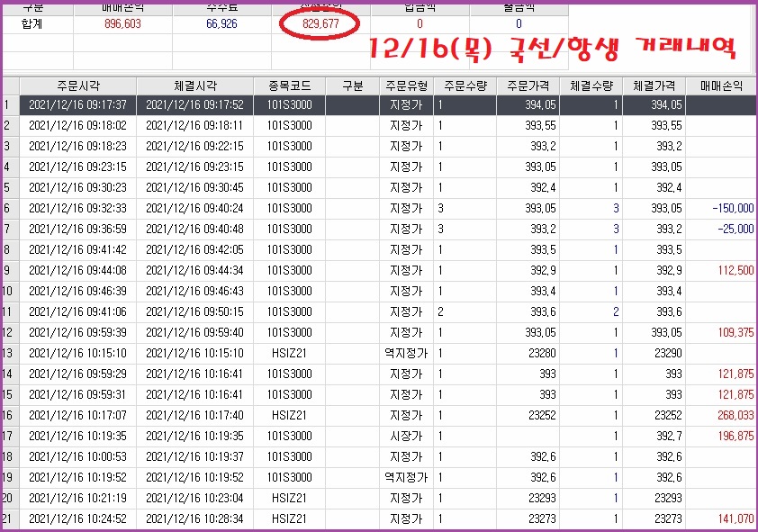Click the 체결시각 column header

pos(194,86)
